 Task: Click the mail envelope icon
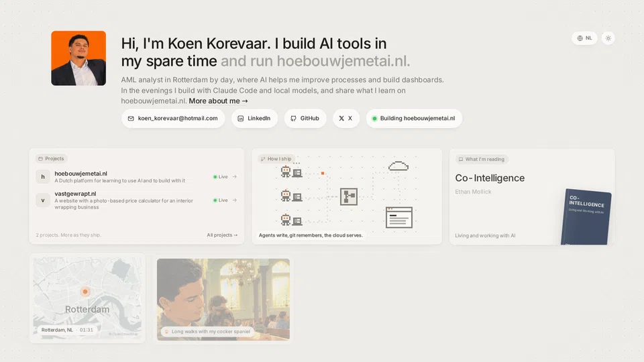(x=131, y=118)
